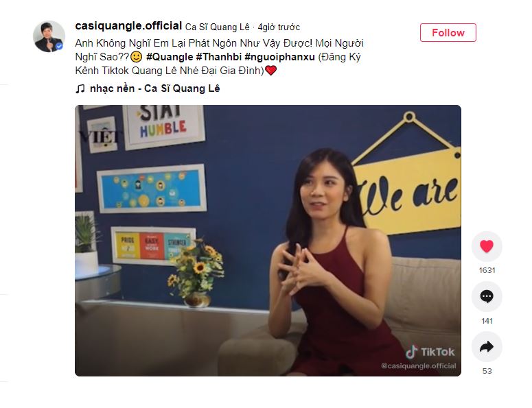Like the video with the heart icon

(487, 246)
